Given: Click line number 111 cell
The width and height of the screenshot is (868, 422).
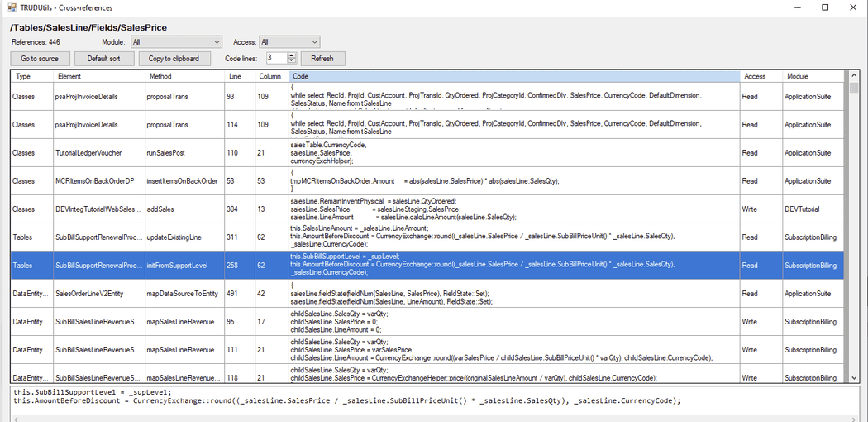Looking at the screenshot, I should point(241,349).
